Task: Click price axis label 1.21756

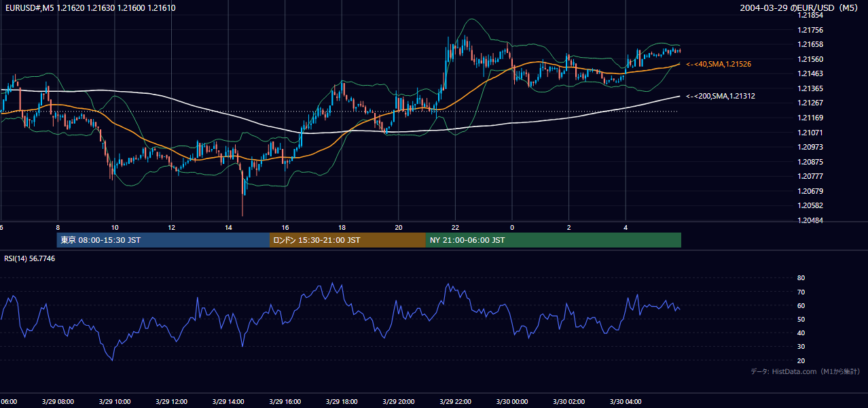Action: coord(810,30)
